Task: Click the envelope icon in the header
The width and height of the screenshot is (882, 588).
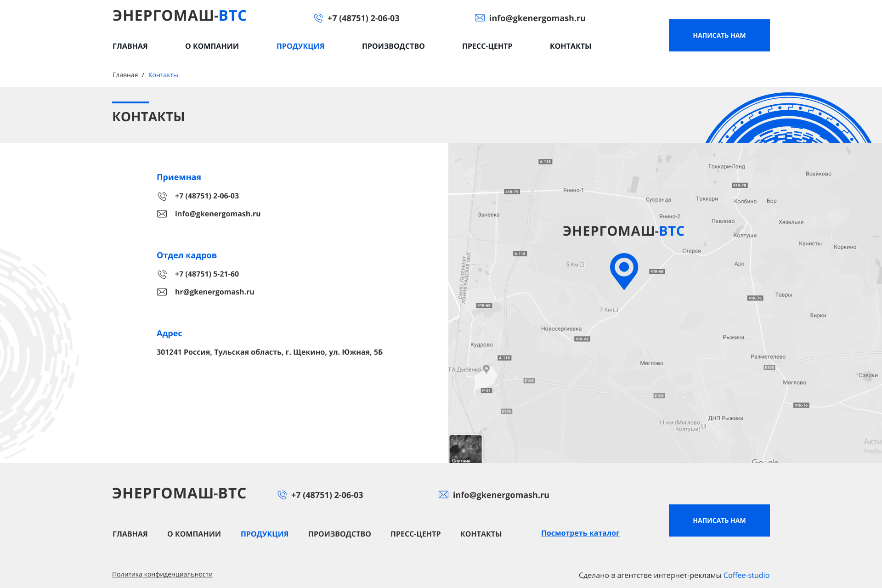Action: (x=480, y=18)
